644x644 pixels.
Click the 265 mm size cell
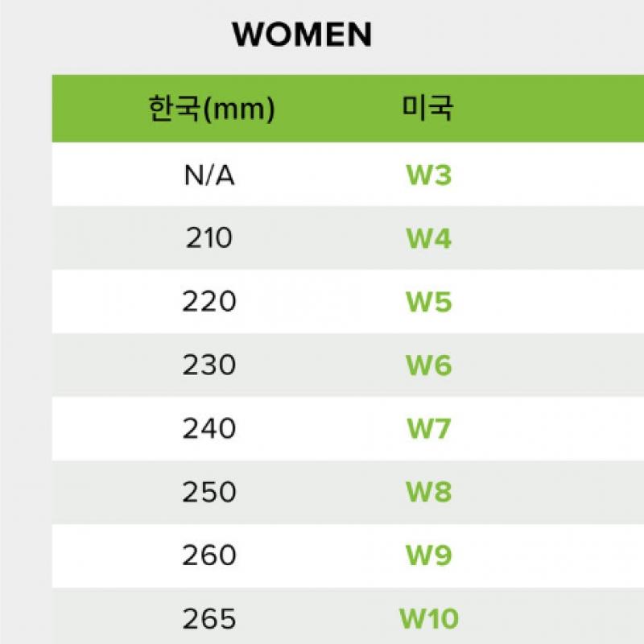[208, 618]
